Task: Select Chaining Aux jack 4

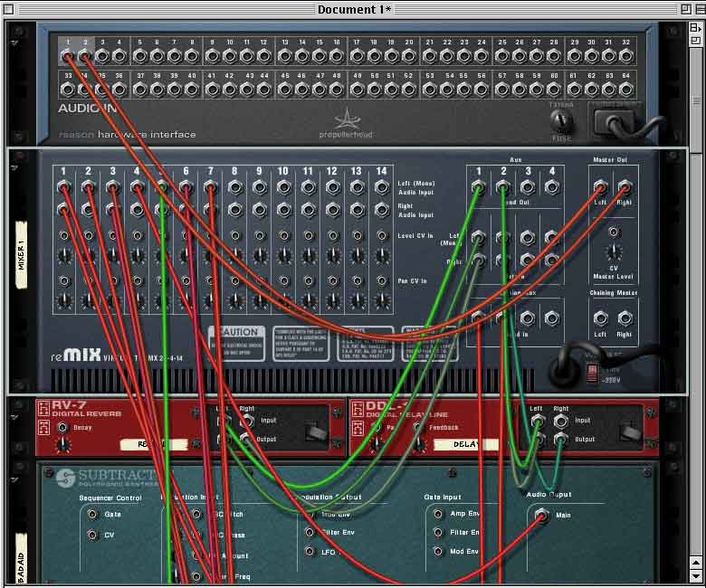Action: click(551, 318)
